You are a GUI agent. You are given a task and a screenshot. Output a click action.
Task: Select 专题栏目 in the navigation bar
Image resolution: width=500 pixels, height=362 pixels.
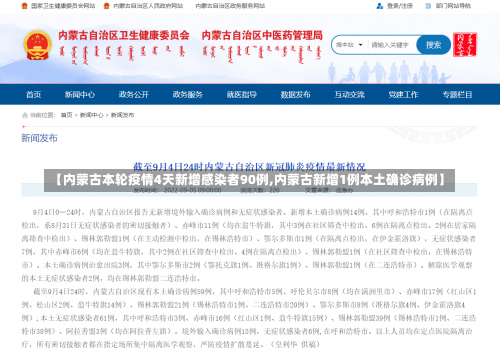(x=457, y=95)
